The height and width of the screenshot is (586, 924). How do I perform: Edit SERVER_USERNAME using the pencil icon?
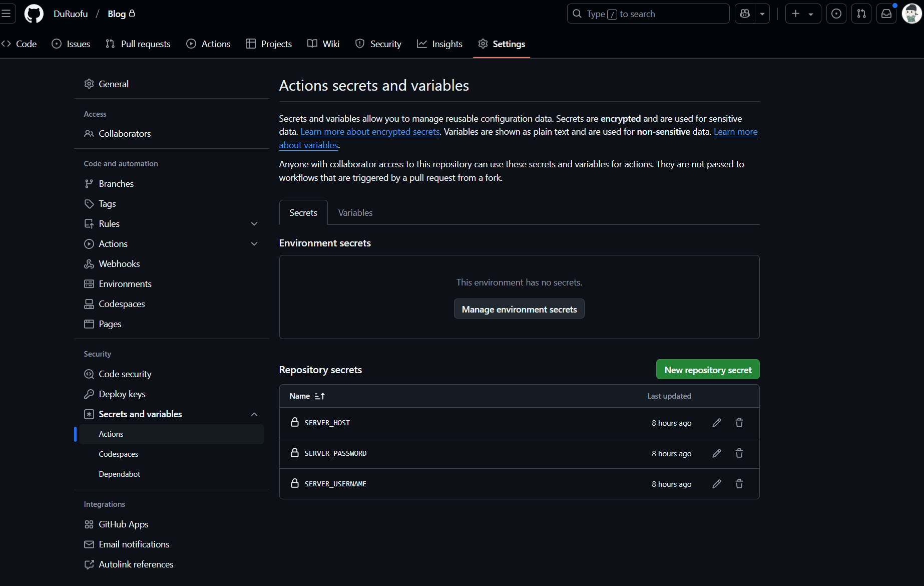click(717, 484)
